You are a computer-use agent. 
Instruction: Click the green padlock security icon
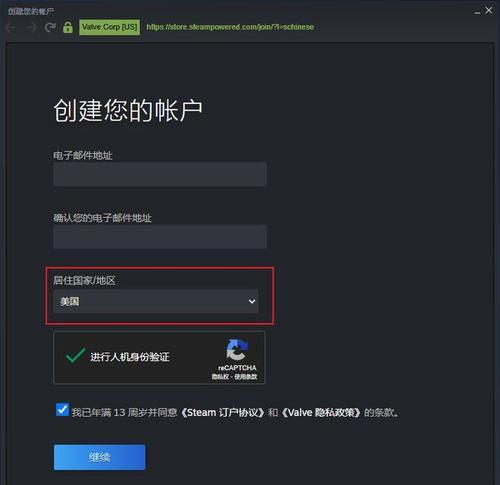[x=68, y=27]
